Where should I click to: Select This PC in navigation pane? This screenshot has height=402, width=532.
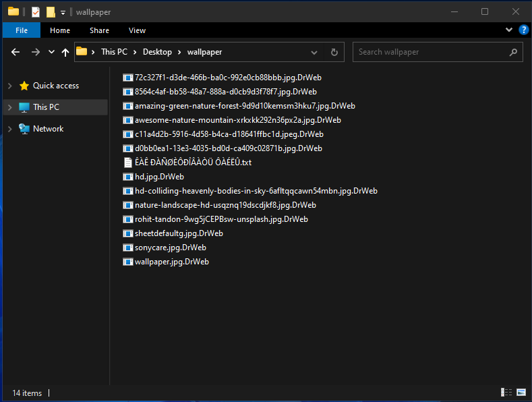46,107
